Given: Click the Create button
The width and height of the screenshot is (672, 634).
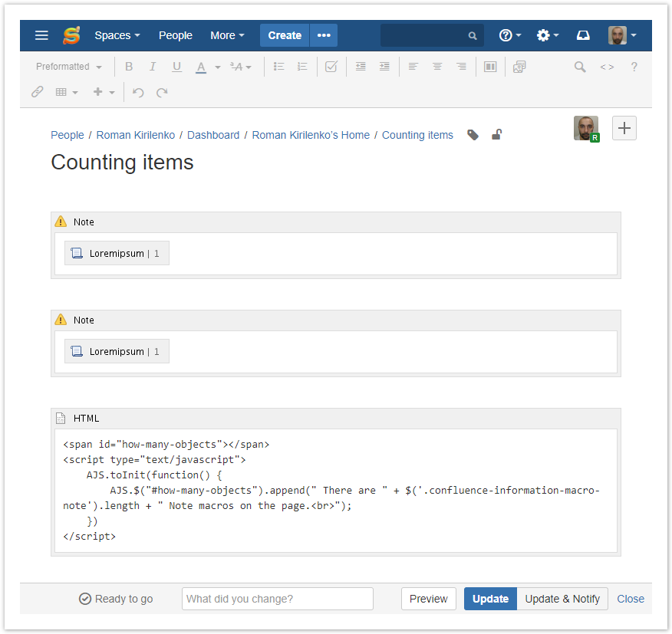Looking at the screenshot, I should click(x=285, y=35).
